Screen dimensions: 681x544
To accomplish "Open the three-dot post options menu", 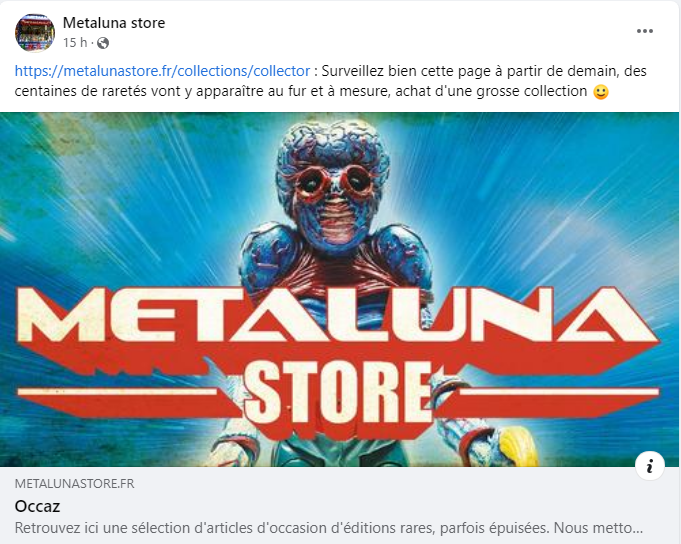I will click(645, 31).
